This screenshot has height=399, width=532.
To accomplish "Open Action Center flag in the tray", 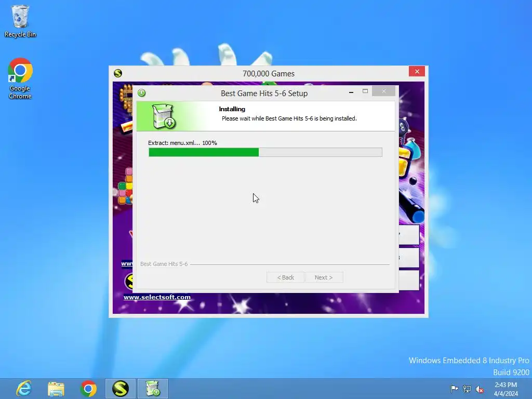I will [x=454, y=389].
